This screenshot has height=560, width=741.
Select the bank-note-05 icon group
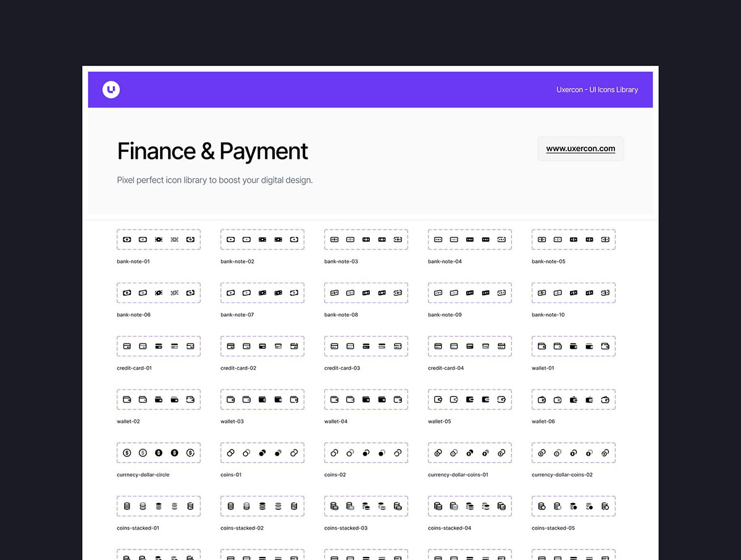(x=574, y=239)
